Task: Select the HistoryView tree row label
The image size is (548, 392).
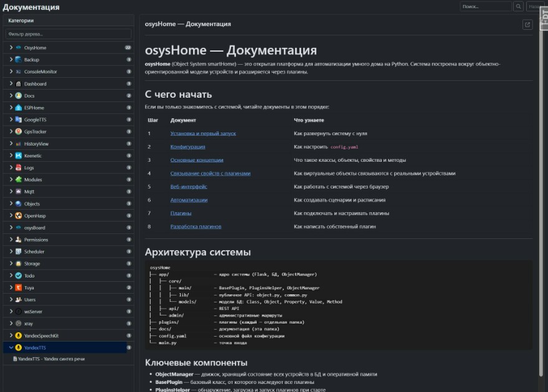Action: point(36,144)
